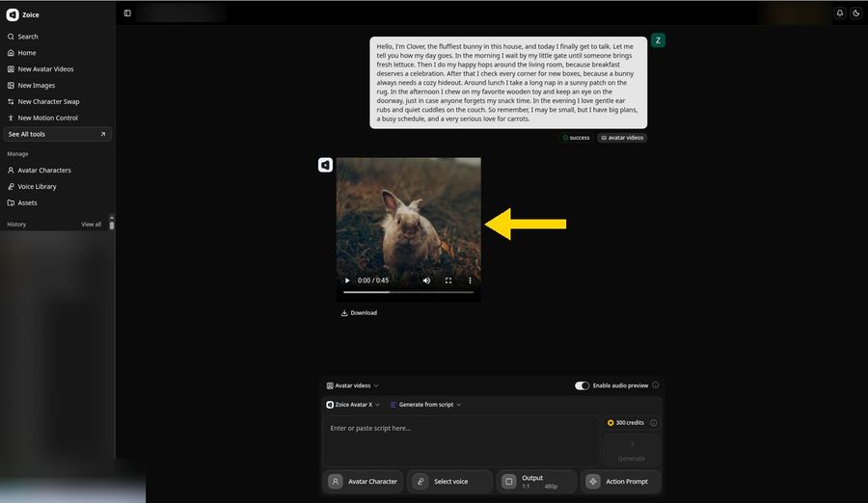
Task: Click View all history link
Action: pyautogui.click(x=91, y=225)
